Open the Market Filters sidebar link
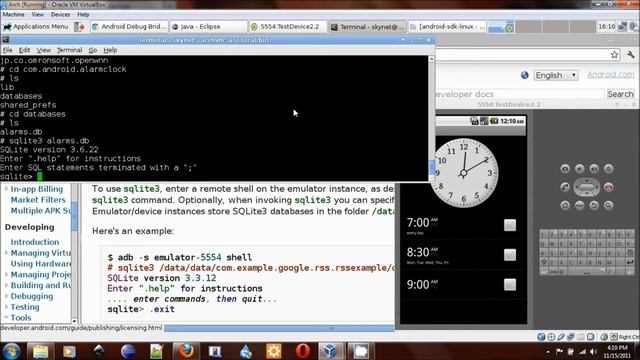640x360 pixels. (38, 200)
